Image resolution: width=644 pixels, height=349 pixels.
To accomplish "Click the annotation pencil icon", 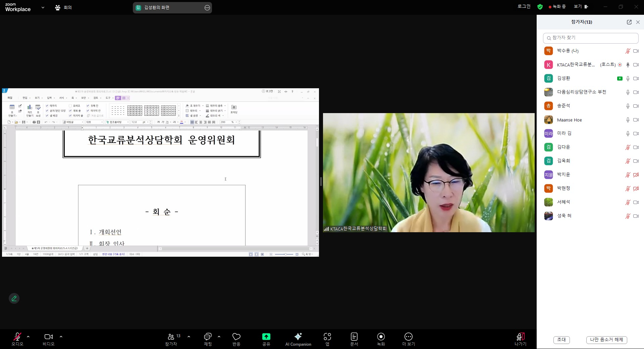I will (14, 298).
